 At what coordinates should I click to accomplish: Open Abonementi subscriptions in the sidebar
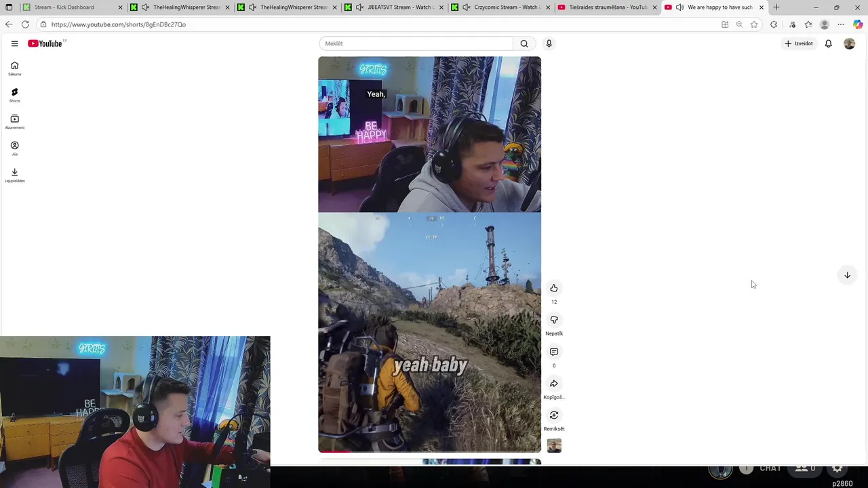14,122
